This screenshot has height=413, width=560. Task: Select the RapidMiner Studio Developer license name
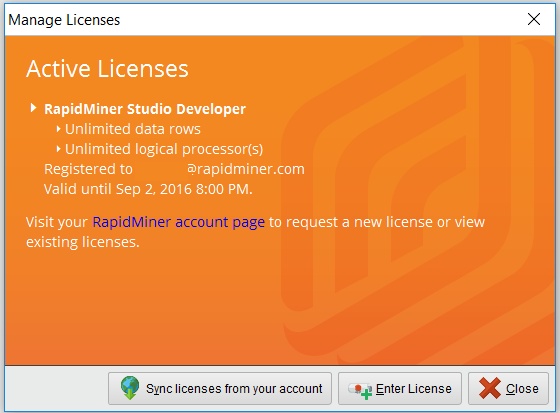[x=145, y=109]
